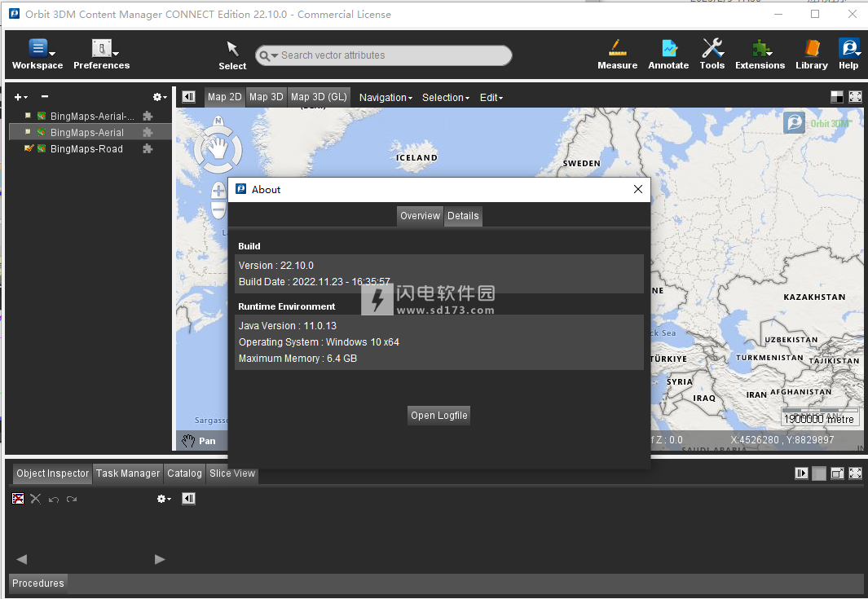Zoom in with the map plus button
868x599 pixels.
(218, 192)
